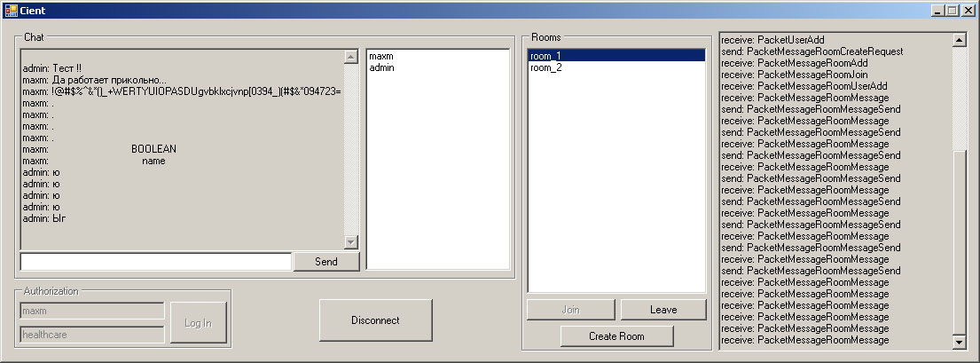Click the Cient application icon in title bar
The width and height of the screenshot is (980, 363).
pyautogui.click(x=11, y=10)
